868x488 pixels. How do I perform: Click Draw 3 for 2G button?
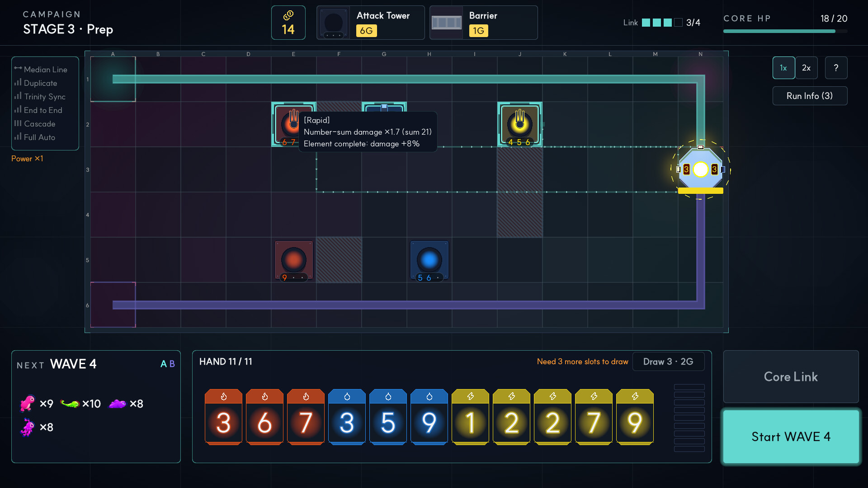(668, 361)
